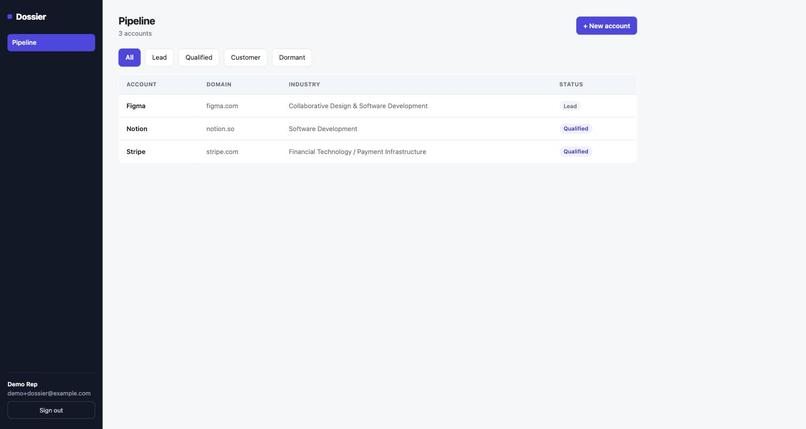This screenshot has height=429, width=806.
Task: Show only Customer accounts
Action: (x=245, y=58)
